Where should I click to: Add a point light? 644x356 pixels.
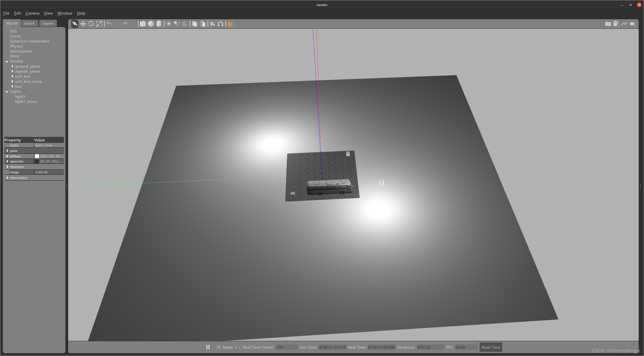[x=169, y=24]
